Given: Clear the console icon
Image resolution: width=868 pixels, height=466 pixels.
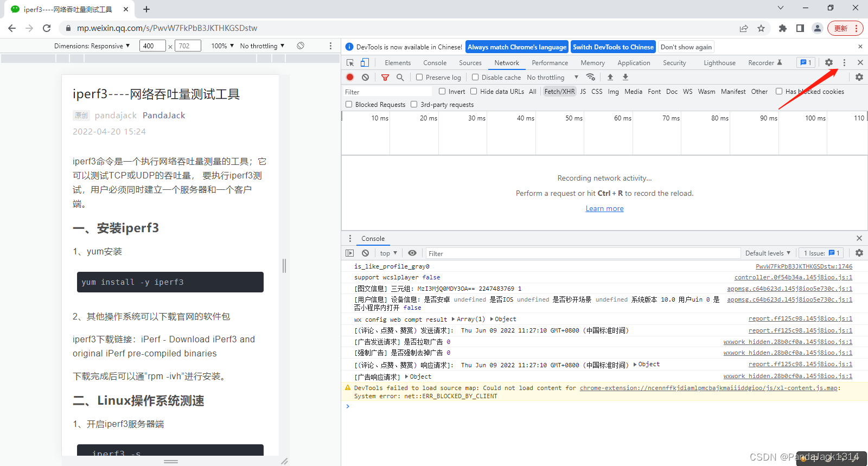Looking at the screenshot, I should (x=366, y=253).
